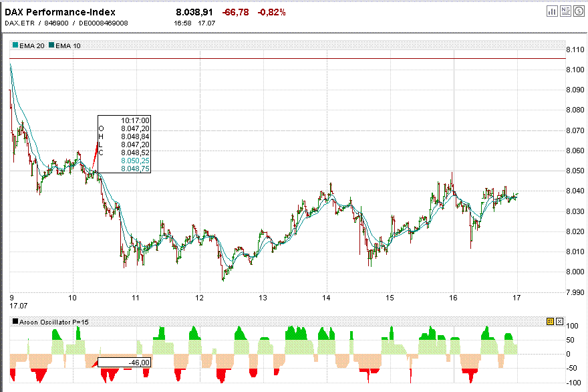
Task: Click the red horizontal line near 8.105
Action: (x=287, y=59)
